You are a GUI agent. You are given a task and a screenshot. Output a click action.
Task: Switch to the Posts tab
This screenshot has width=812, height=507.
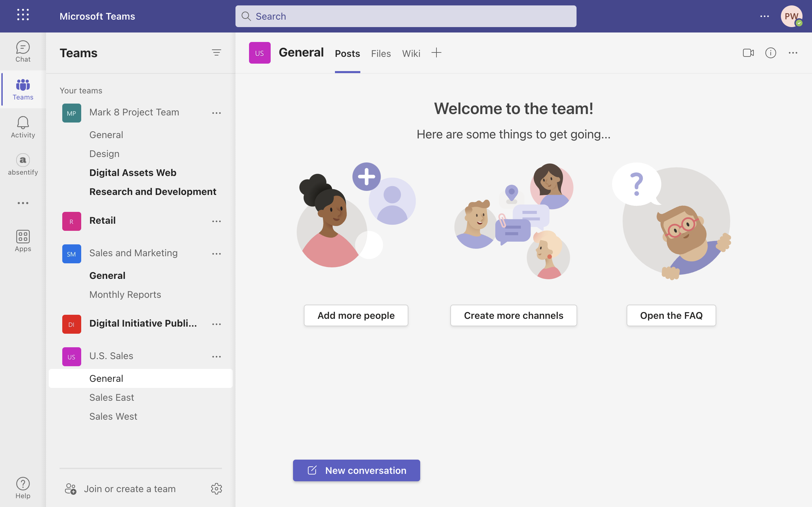pos(347,53)
